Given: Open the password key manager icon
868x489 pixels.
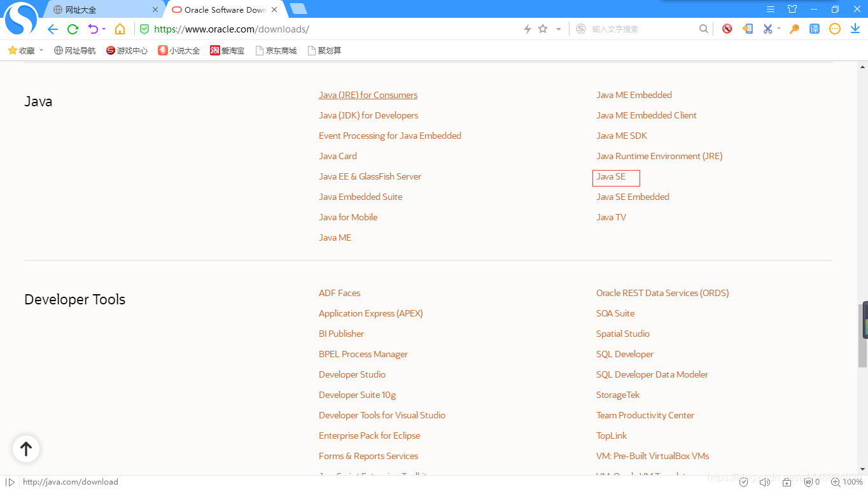Looking at the screenshot, I should (794, 29).
